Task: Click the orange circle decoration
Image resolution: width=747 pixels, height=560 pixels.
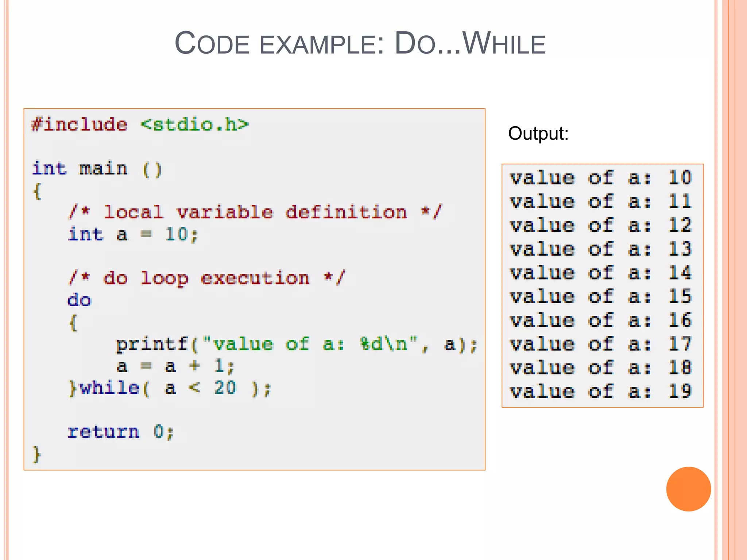Action: point(688,489)
